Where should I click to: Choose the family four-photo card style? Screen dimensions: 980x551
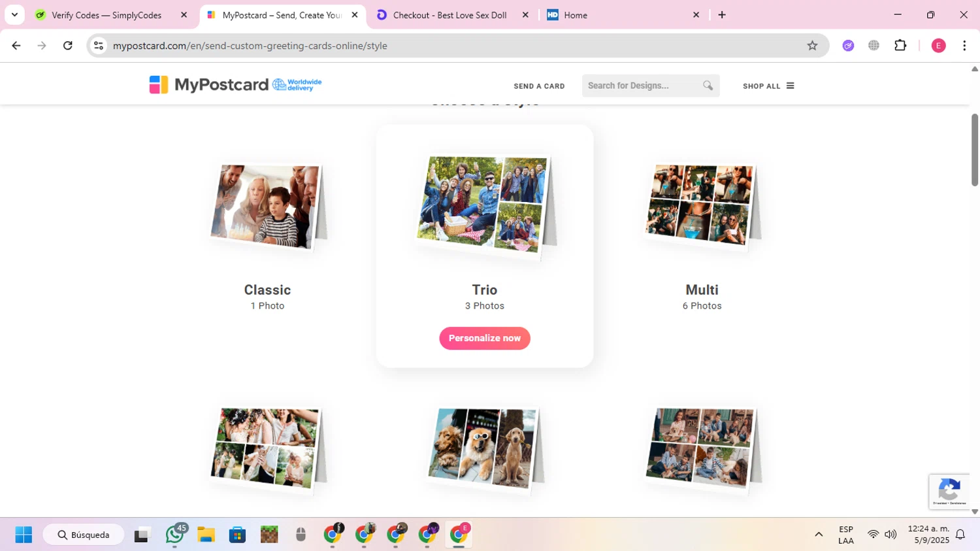click(x=702, y=450)
